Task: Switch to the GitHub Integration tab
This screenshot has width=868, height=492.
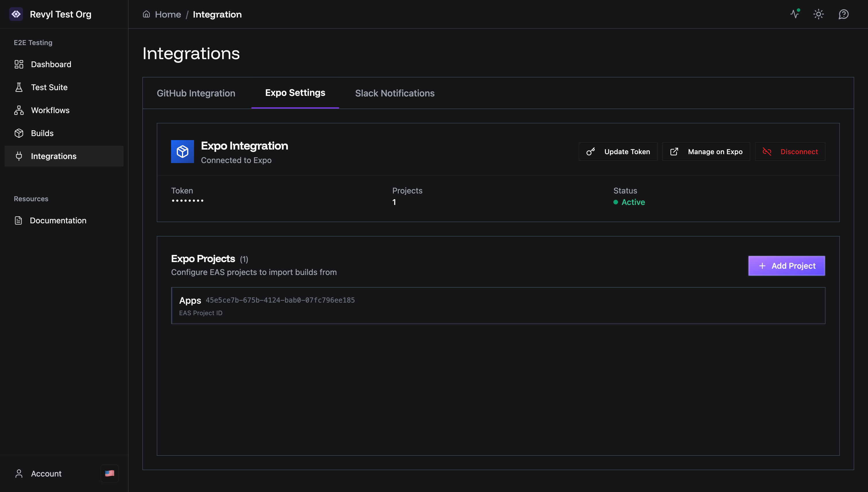Action: coord(196,93)
